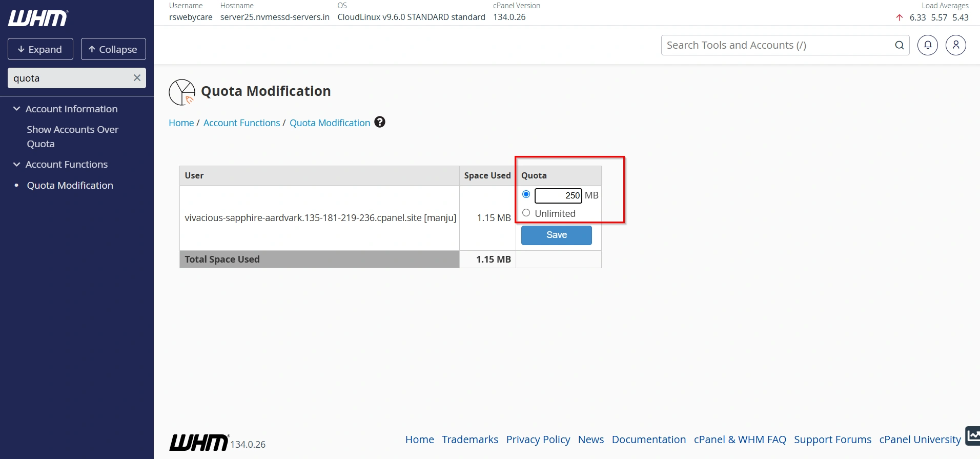Viewport: 980px width, 459px height.
Task: Click the Quota Modification pie chart icon
Action: tap(182, 92)
